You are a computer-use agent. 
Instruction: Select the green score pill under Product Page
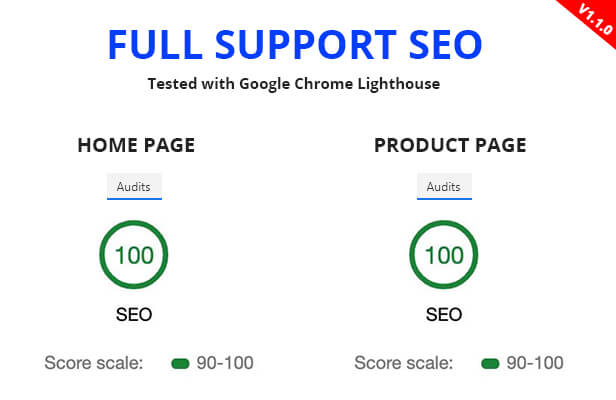(490, 363)
